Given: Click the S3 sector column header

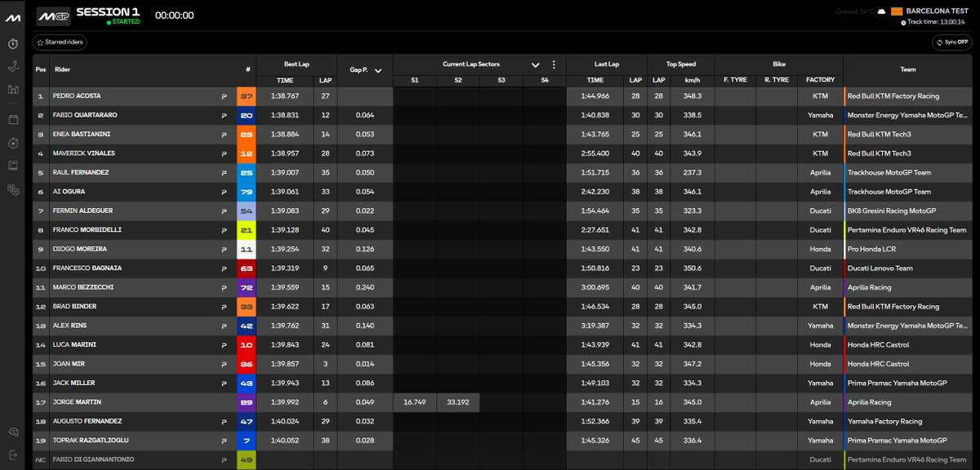Looking at the screenshot, I should coord(501,80).
